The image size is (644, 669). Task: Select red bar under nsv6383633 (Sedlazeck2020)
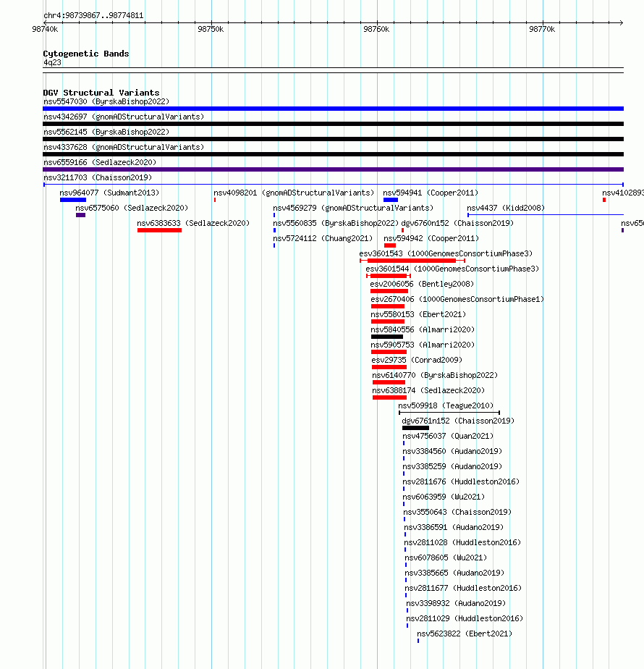[x=159, y=230]
